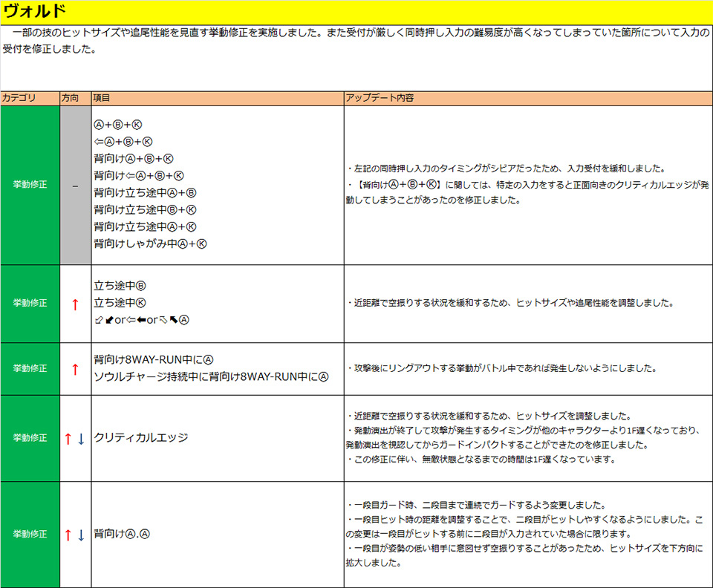Select the クリティカルエッジ item text
713x588 pixels.
click(141, 438)
